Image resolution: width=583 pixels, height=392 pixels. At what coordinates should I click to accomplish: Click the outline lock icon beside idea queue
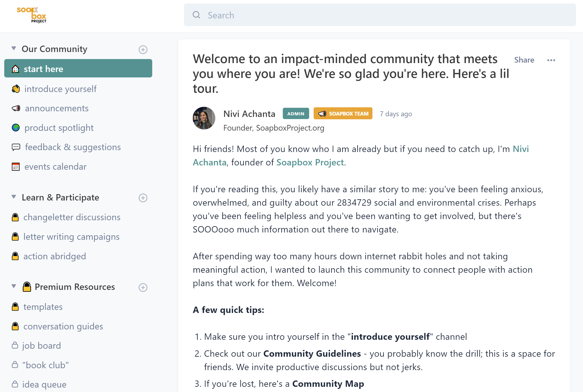tap(15, 384)
